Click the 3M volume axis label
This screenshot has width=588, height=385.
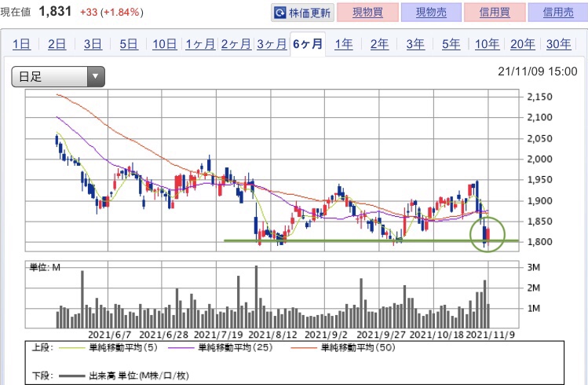click(534, 267)
